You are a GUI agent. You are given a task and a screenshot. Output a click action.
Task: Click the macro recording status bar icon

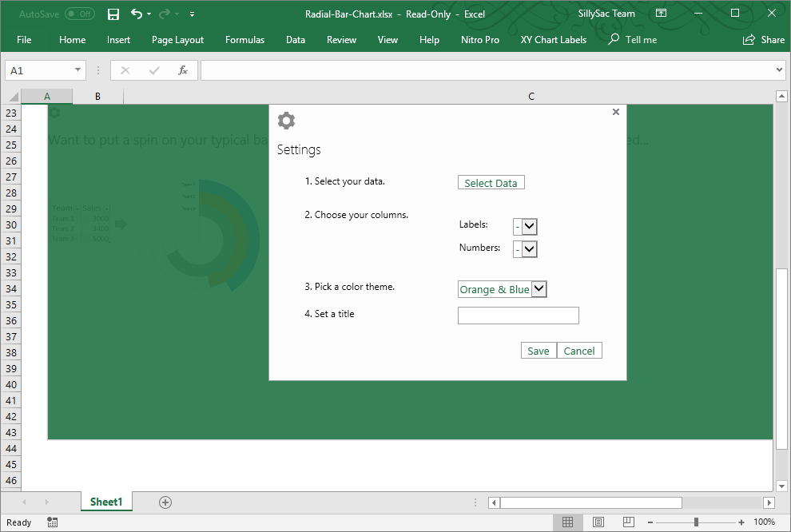[53, 522]
